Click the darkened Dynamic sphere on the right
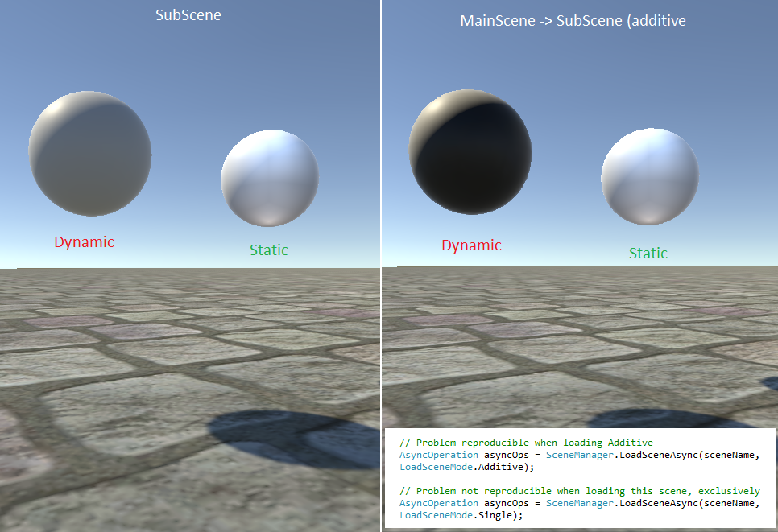Screen dimensions: 778x532 coord(470,153)
